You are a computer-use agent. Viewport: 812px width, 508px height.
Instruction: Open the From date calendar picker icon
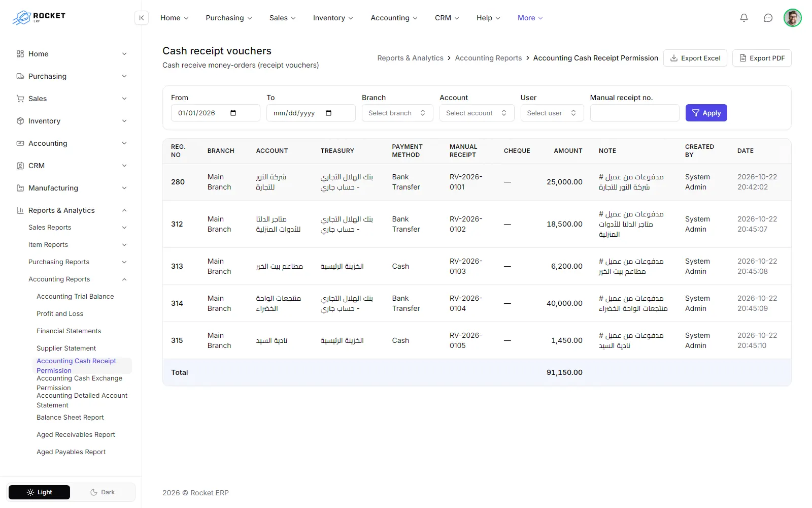[233, 113]
